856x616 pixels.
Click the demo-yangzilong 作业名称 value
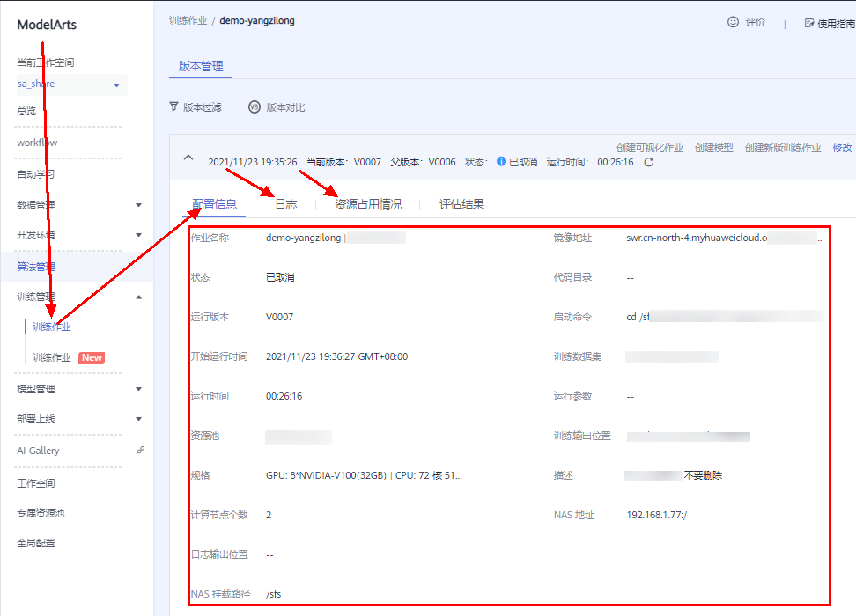304,238
